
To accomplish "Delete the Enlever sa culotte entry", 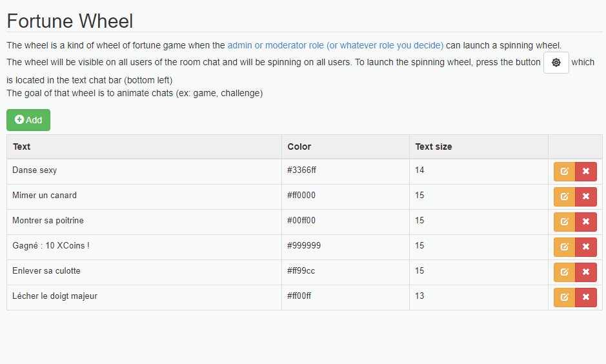I will 586,272.
